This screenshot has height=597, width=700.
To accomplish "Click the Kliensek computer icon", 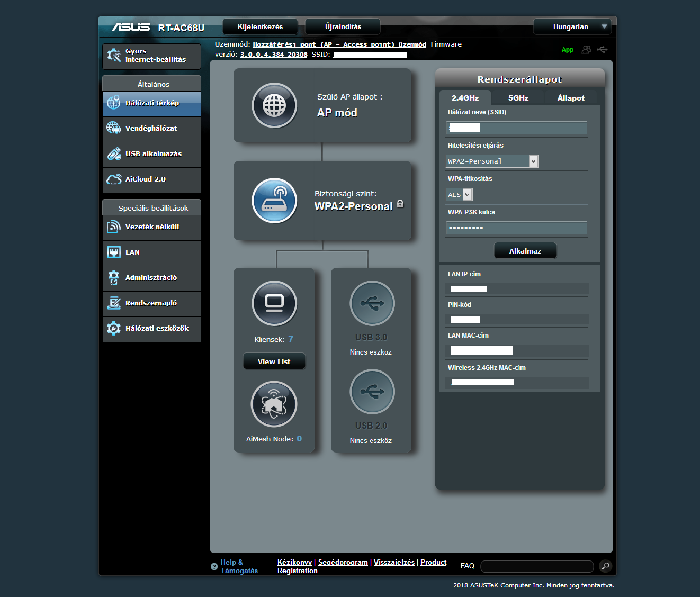I will pos(274,303).
